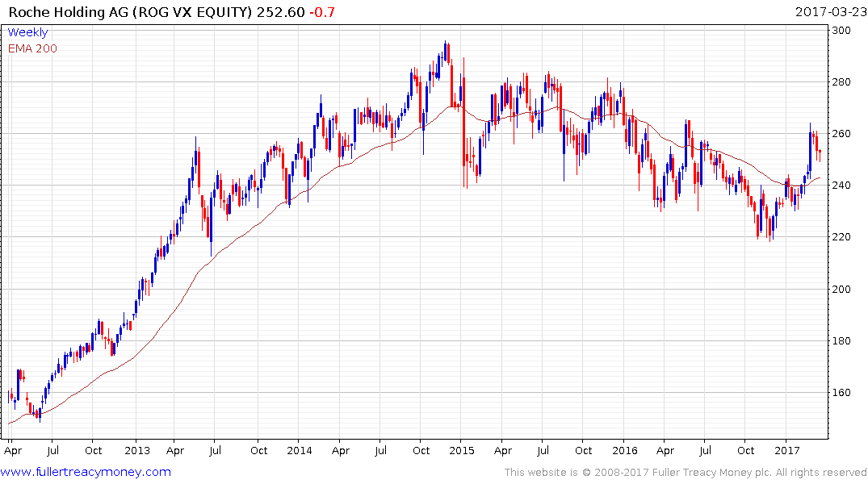
Task: Click the 240 price axis label
Action: (841, 186)
